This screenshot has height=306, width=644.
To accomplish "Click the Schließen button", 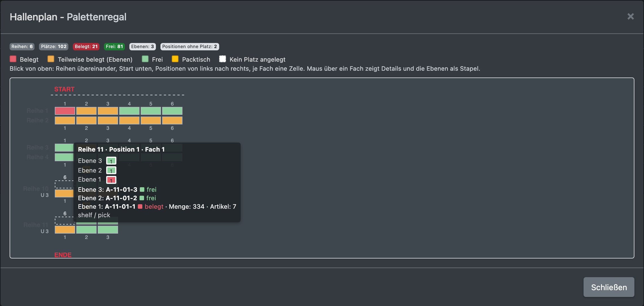I will click(609, 287).
